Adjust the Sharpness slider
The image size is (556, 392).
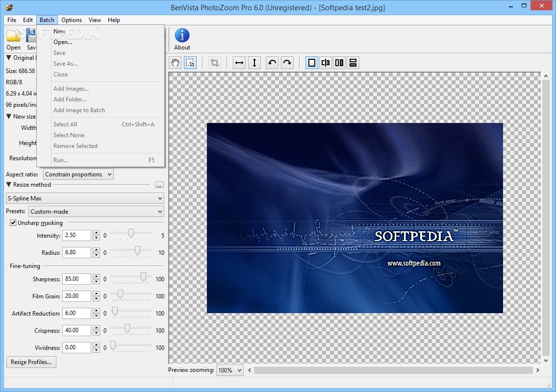click(x=143, y=277)
